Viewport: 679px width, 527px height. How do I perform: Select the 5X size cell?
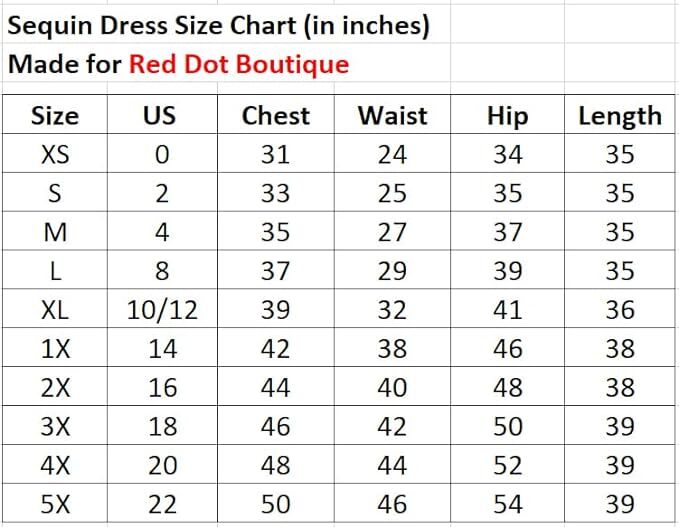(55, 503)
